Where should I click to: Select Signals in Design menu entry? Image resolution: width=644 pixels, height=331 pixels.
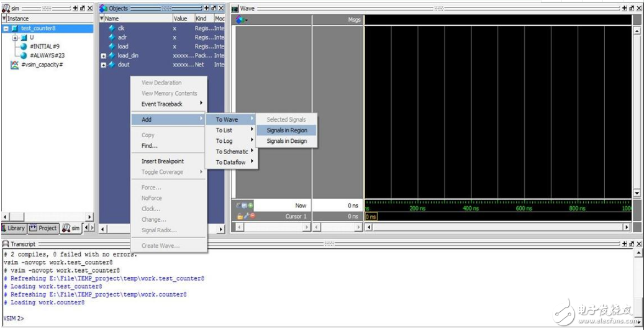coord(286,141)
